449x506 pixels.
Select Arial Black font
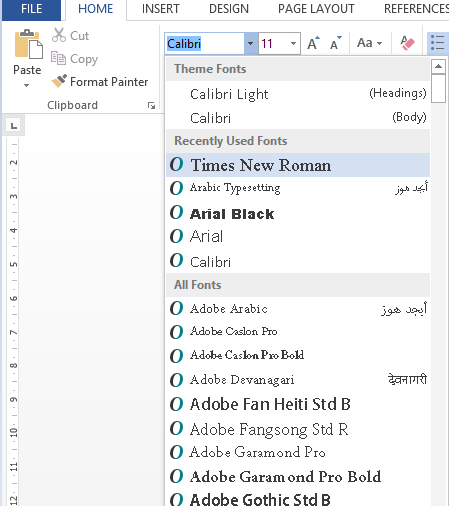[298, 213]
